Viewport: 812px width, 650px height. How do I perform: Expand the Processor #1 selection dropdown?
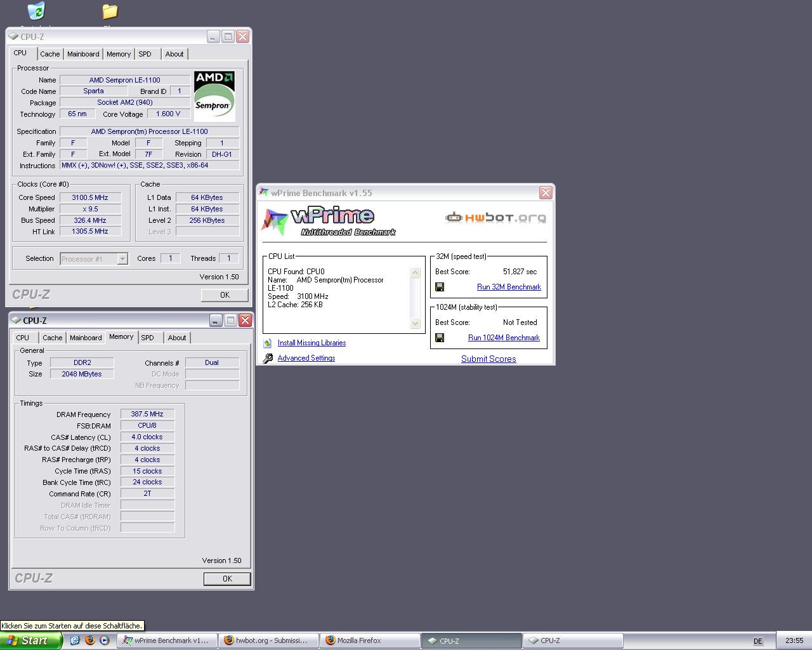[122, 258]
